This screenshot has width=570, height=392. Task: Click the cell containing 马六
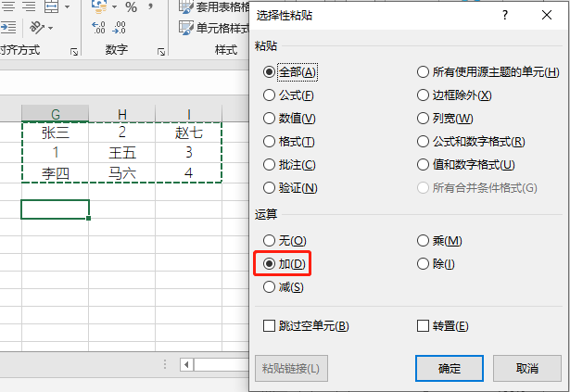coord(121,172)
